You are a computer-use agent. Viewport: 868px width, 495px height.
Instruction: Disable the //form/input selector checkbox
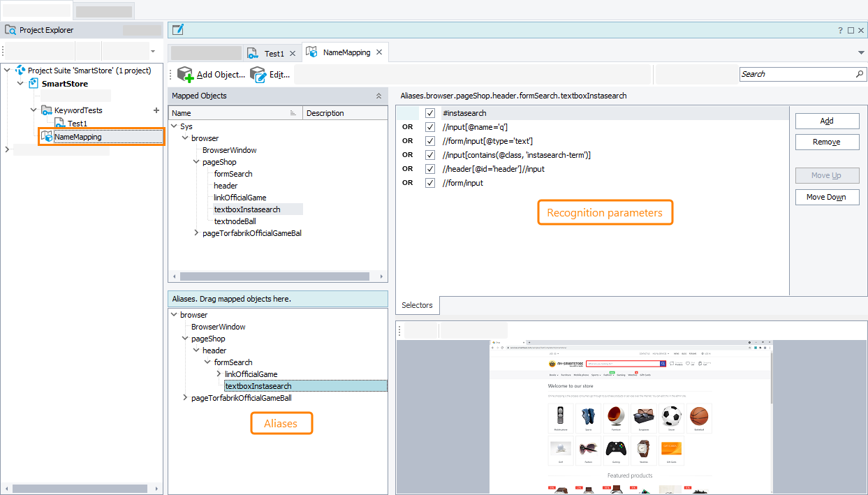[430, 183]
